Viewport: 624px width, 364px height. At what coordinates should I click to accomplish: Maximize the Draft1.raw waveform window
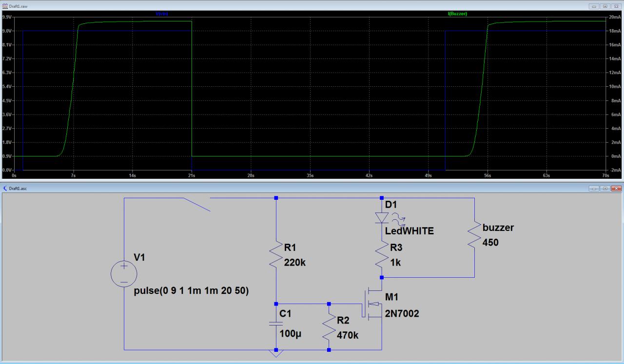pyautogui.click(x=605, y=6)
